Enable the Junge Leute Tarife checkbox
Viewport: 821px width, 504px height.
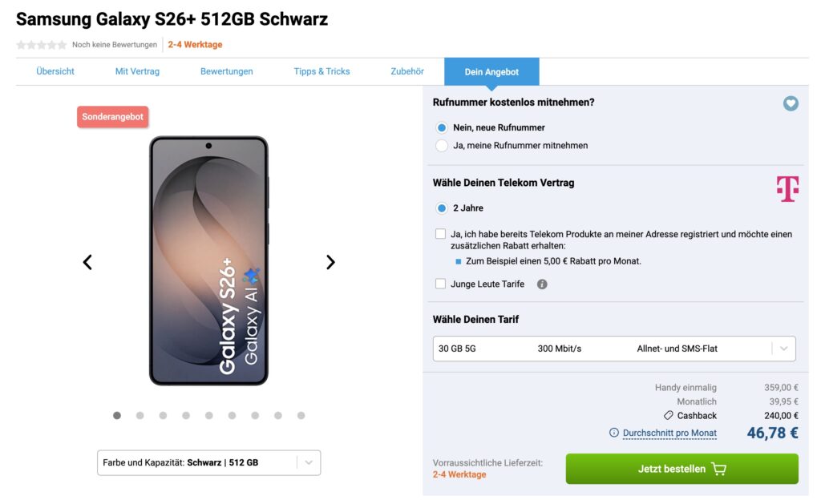tap(440, 284)
